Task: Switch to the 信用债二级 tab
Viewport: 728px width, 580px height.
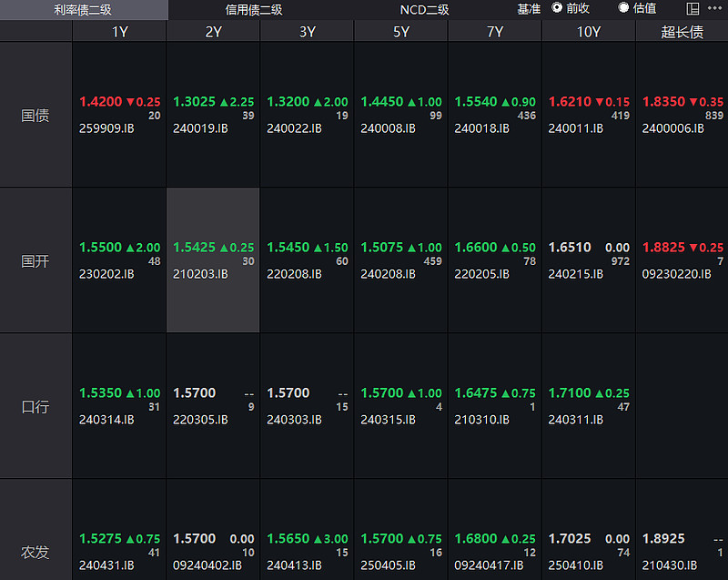Action: 254,9
